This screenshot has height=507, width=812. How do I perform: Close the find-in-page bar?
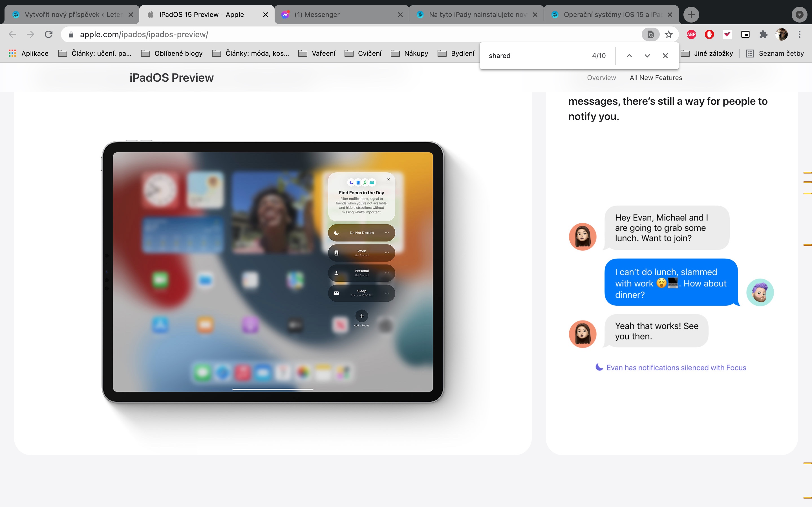[665, 56]
